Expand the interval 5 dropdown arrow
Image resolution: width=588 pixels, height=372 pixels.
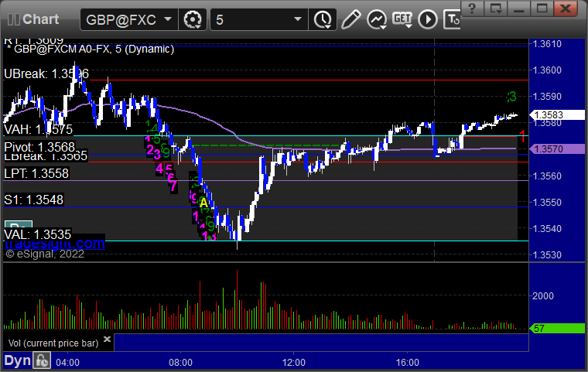298,19
